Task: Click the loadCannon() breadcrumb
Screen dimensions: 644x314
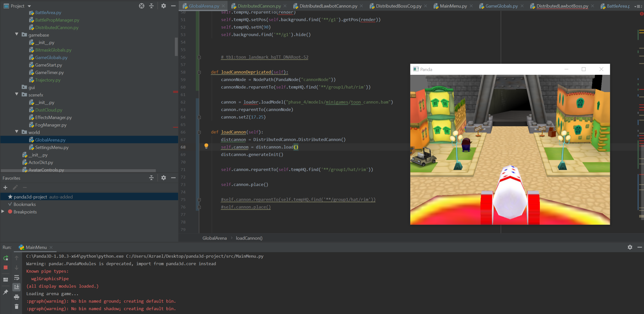Action: click(249, 238)
